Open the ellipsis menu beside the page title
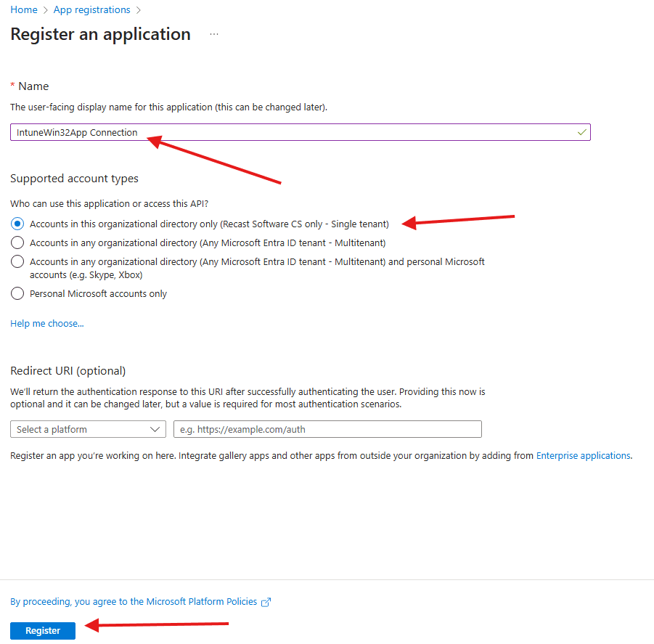Screen dimensions: 654x644 pyautogui.click(x=214, y=34)
